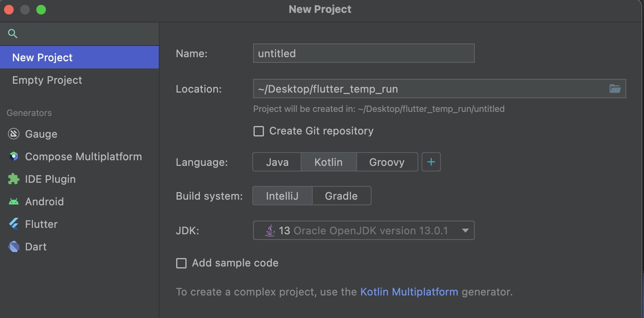This screenshot has height=318, width=644.
Task: Click the Generators section heading
Action: (29, 113)
